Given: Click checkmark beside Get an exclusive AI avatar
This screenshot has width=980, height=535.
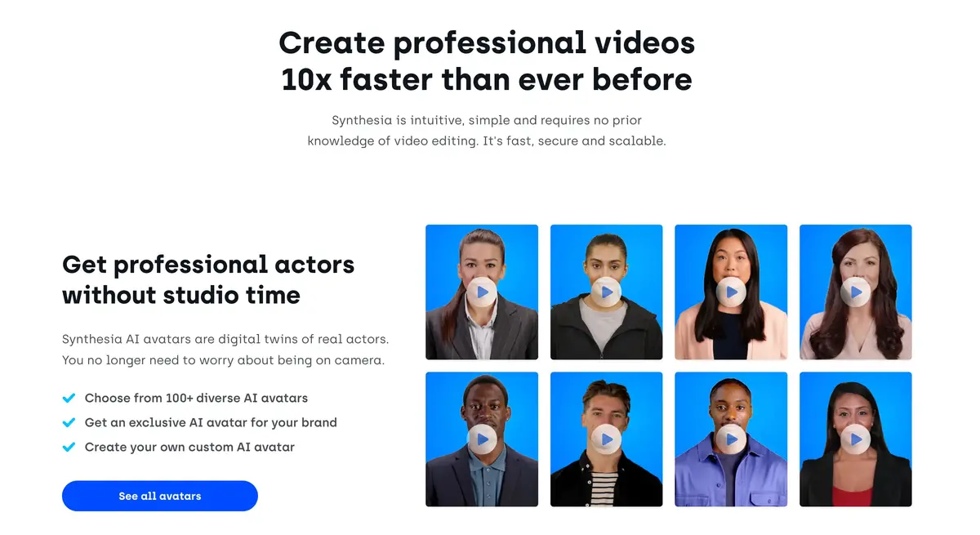Looking at the screenshot, I should 69,423.
